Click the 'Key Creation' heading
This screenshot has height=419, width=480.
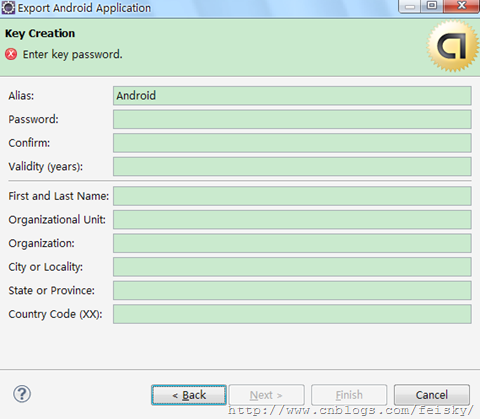point(40,33)
